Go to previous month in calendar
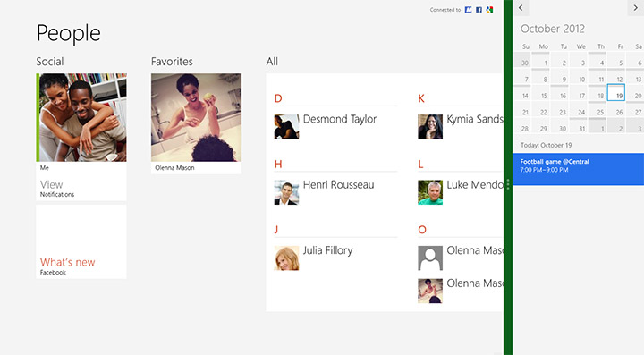644x355 pixels. click(x=521, y=8)
